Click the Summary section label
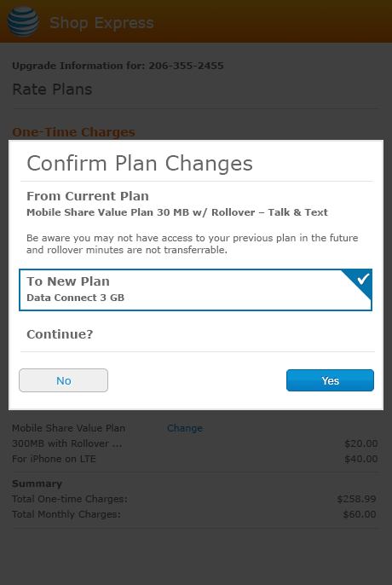The height and width of the screenshot is (585, 392). (37, 484)
